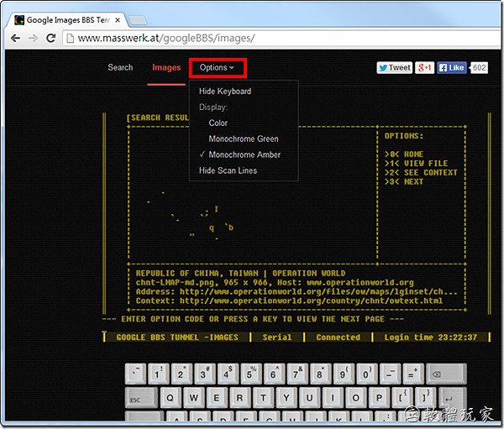
Task: Click the Tweet button
Action: point(395,68)
